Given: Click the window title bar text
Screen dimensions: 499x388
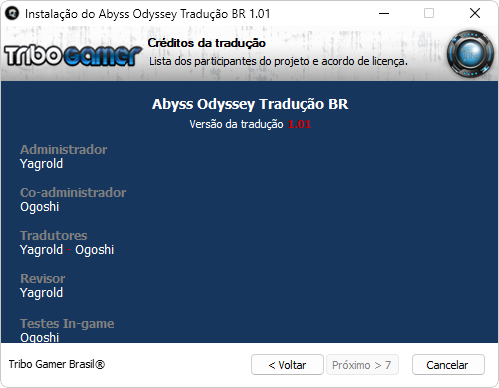Looking at the screenshot, I should [147, 14].
